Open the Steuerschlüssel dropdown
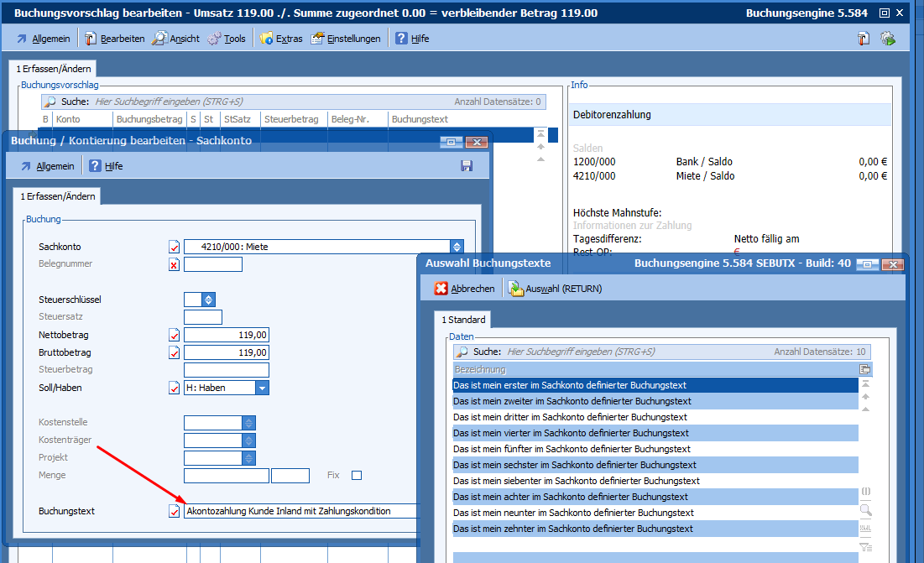Image resolution: width=924 pixels, height=563 pixels. [207, 300]
